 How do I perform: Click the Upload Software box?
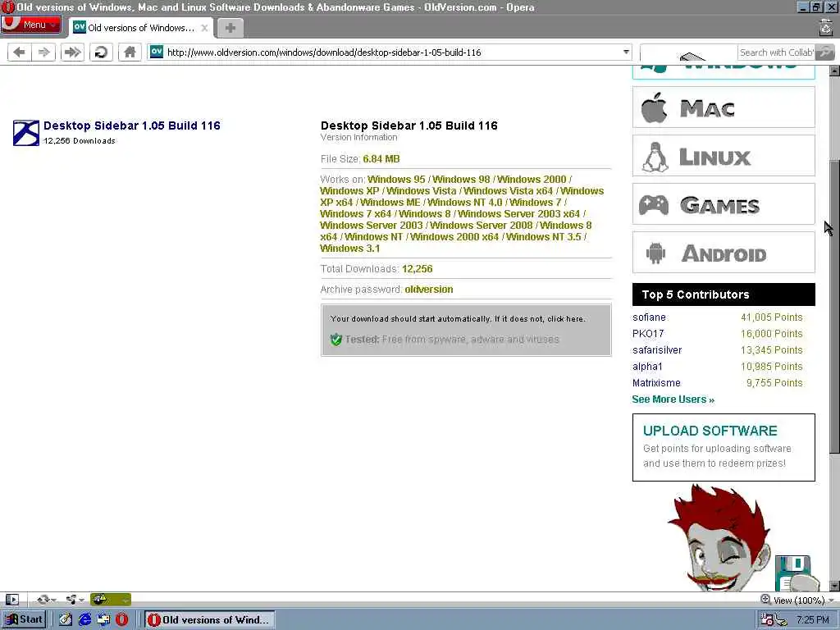724,447
